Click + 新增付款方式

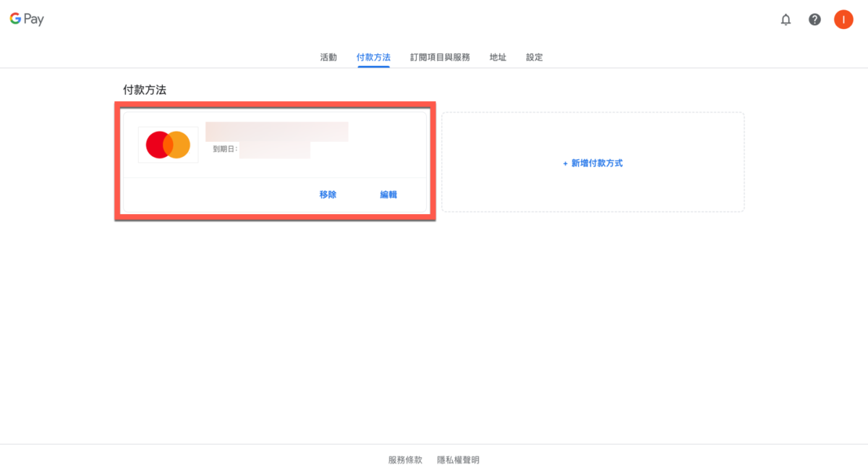[x=592, y=163]
